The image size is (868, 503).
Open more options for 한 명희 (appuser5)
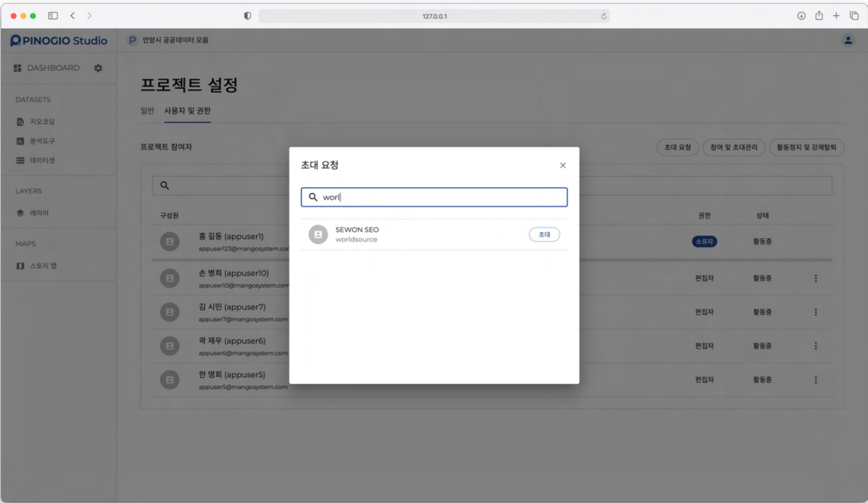click(x=815, y=380)
